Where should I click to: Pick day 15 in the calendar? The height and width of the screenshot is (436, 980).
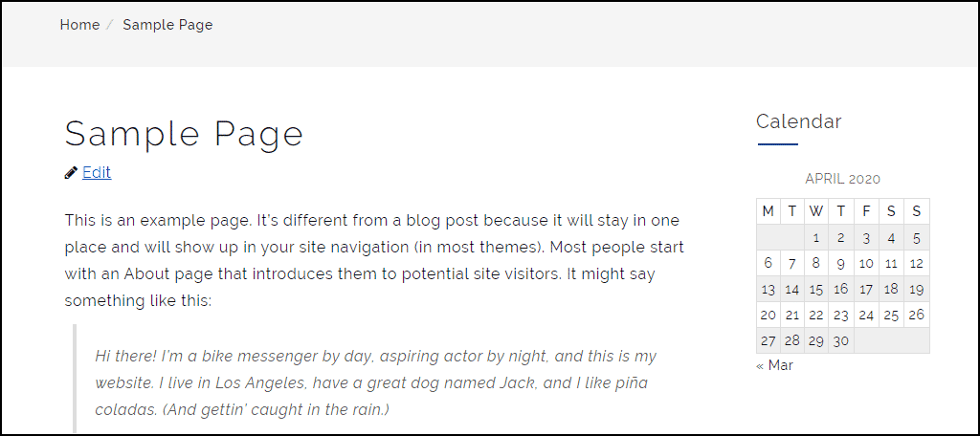coord(816,289)
